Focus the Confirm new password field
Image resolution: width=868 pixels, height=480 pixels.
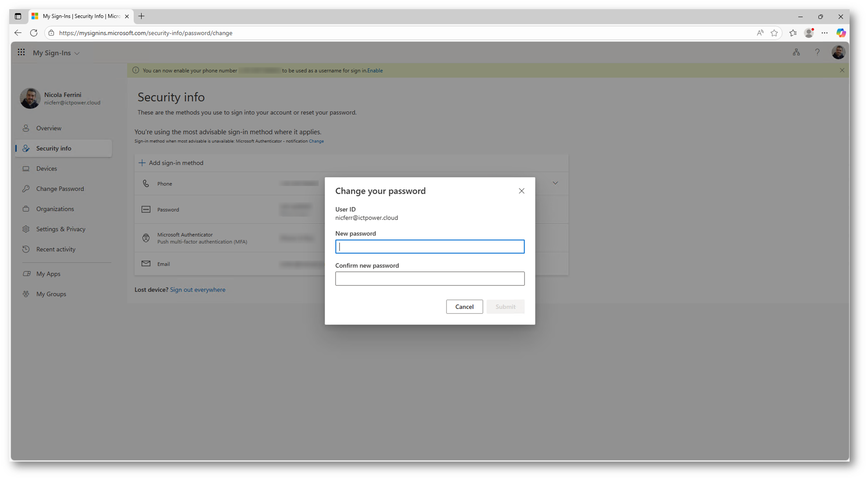(x=429, y=278)
